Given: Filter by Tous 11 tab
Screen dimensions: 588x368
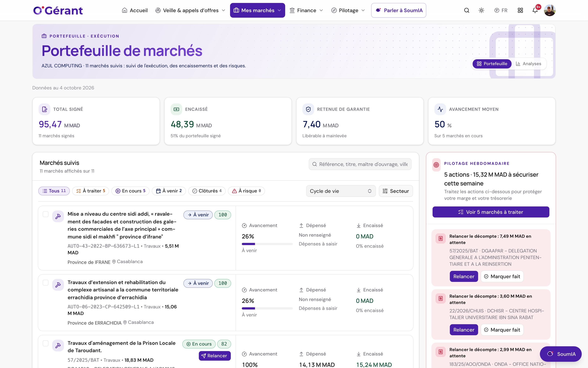Looking at the screenshot, I should coord(54,191).
